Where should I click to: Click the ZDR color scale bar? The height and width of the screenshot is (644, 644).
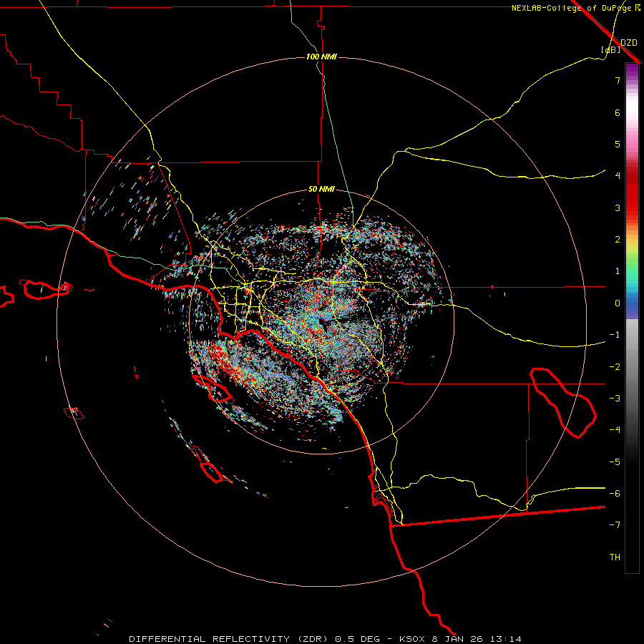point(632,318)
